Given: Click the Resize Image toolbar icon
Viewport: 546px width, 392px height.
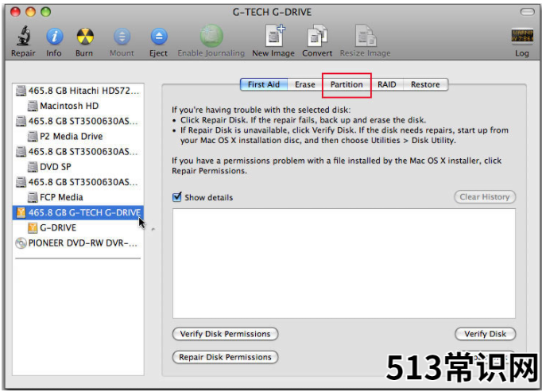Looking at the screenshot, I should click(x=366, y=36).
